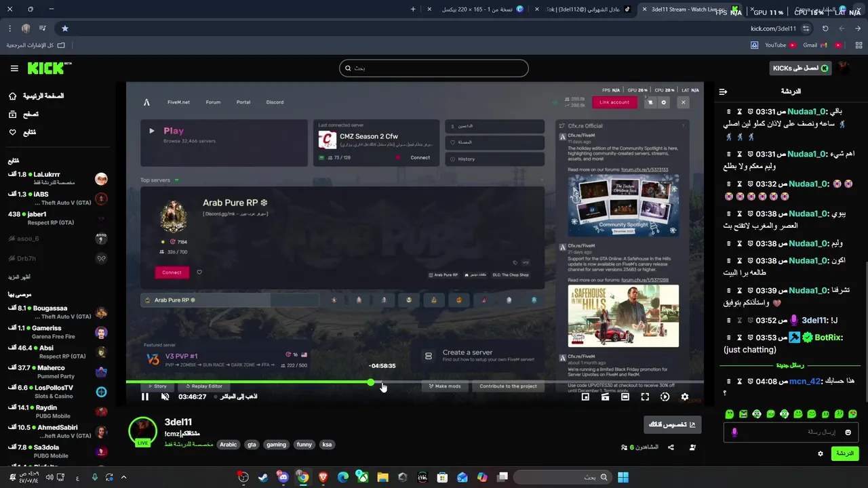The width and height of the screenshot is (868, 488).
Task: Select the funny stream tag
Action: 304,445
